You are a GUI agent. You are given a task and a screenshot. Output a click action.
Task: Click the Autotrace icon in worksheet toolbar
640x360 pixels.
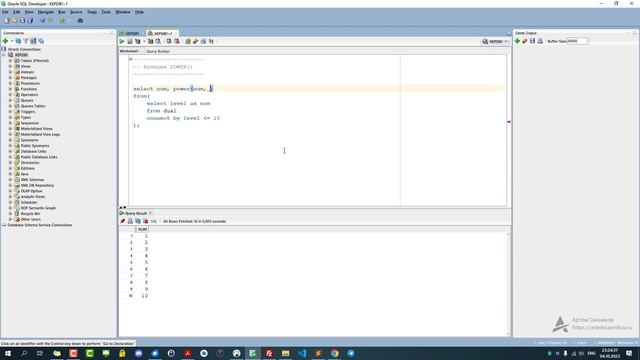click(x=151, y=41)
